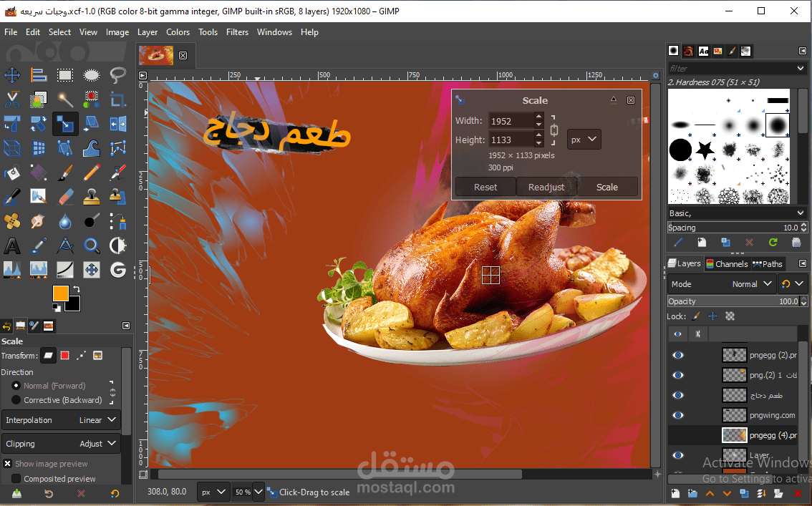Select the Align tool
This screenshot has height=506, width=812.
(39, 75)
